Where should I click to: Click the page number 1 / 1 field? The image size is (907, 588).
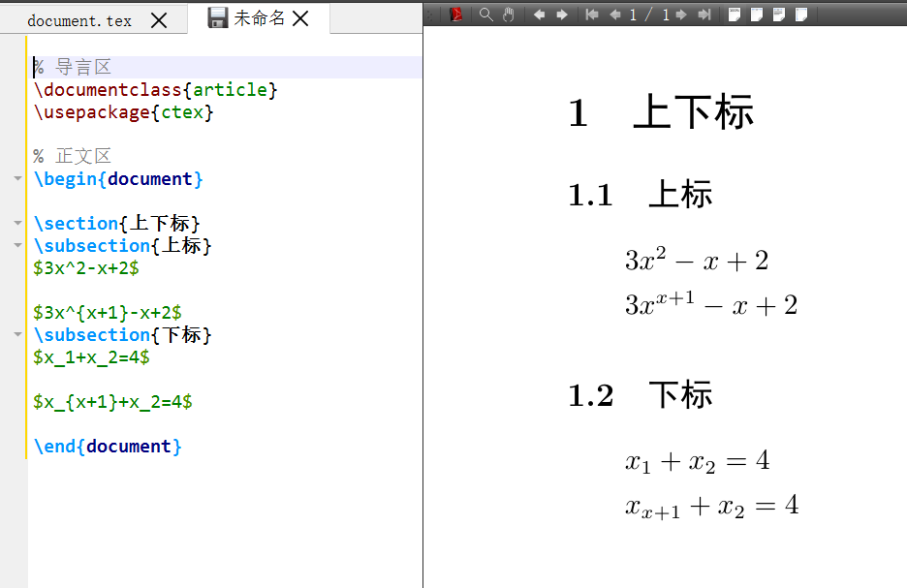648,15
